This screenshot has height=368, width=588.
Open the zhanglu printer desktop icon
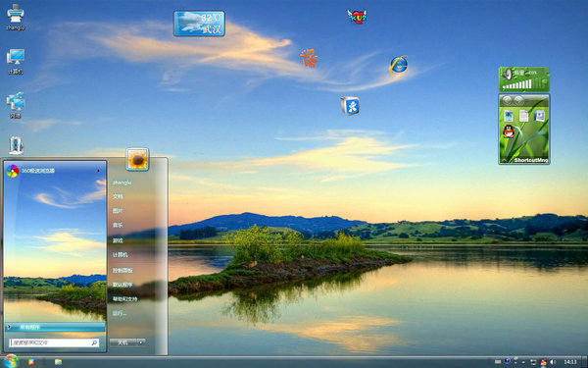(16, 18)
